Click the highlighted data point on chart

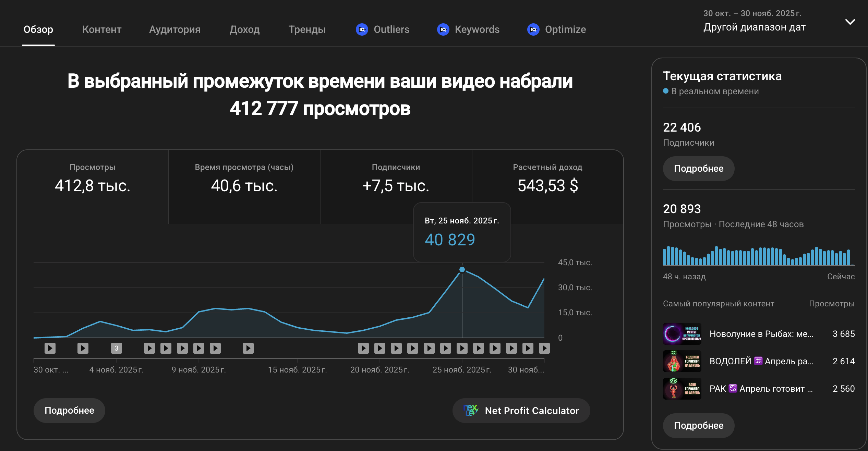(462, 269)
